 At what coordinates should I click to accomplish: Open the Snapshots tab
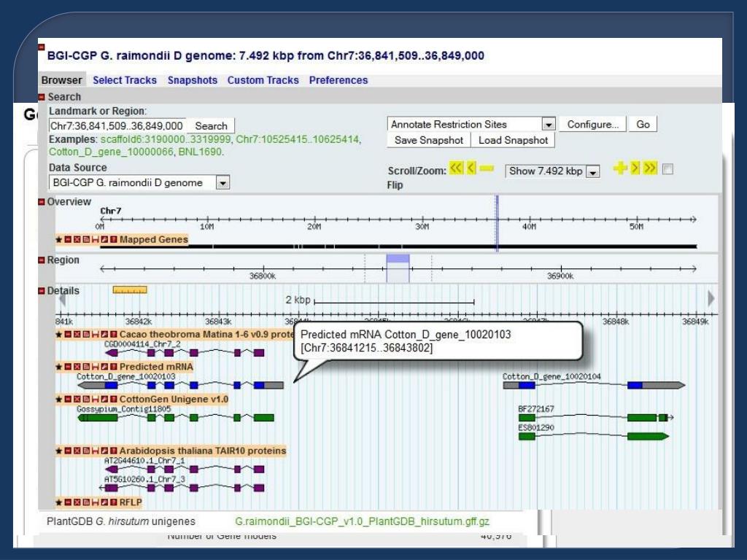193,80
